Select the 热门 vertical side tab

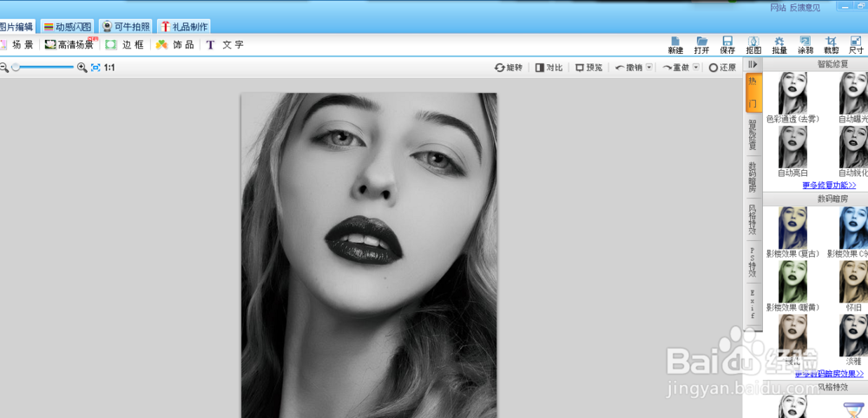pyautogui.click(x=753, y=92)
